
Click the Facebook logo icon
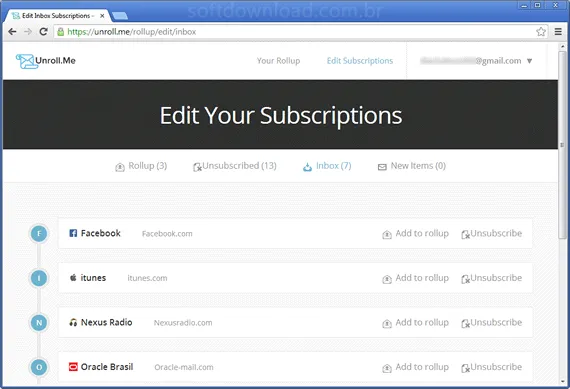tap(73, 233)
